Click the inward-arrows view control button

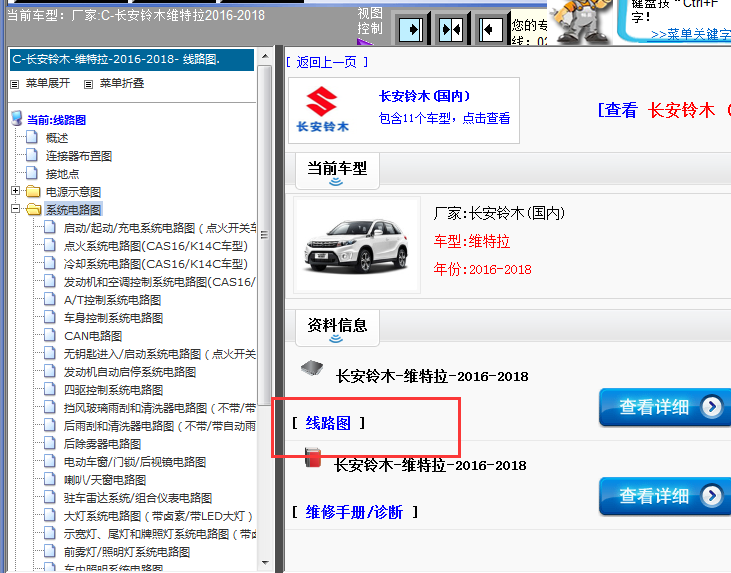(450, 29)
